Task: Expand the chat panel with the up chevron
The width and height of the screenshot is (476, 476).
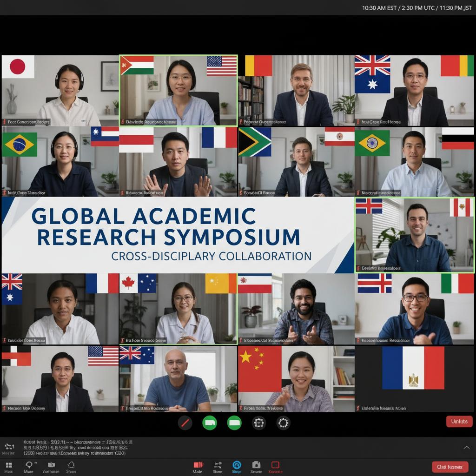Action: point(466,447)
